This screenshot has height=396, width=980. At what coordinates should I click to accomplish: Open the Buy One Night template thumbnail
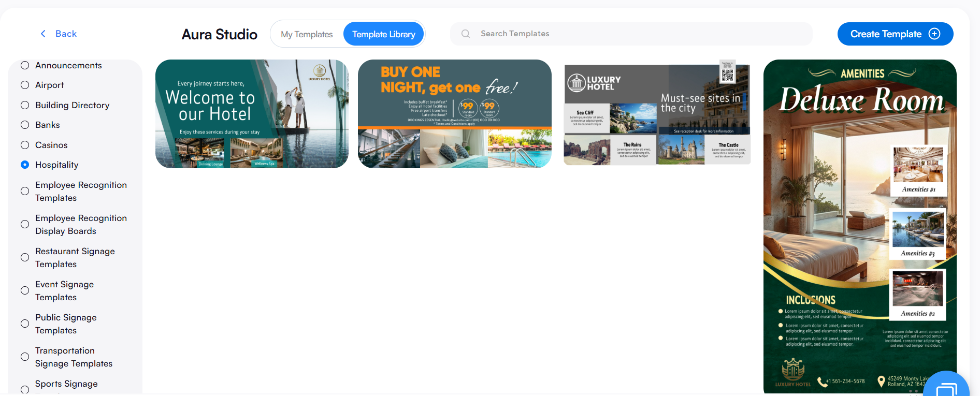coord(455,114)
